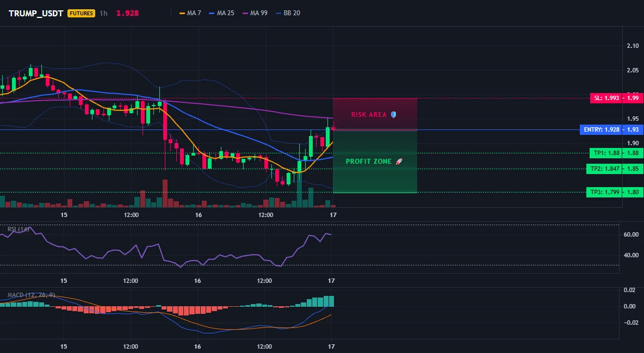Click the SL: 1.993 stop loss label
Viewport: 644px width, 353px height.
(x=606, y=98)
